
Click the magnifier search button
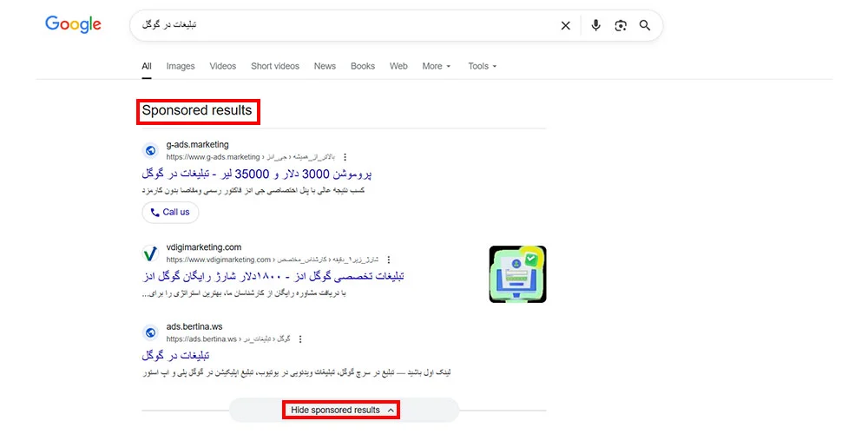644,25
